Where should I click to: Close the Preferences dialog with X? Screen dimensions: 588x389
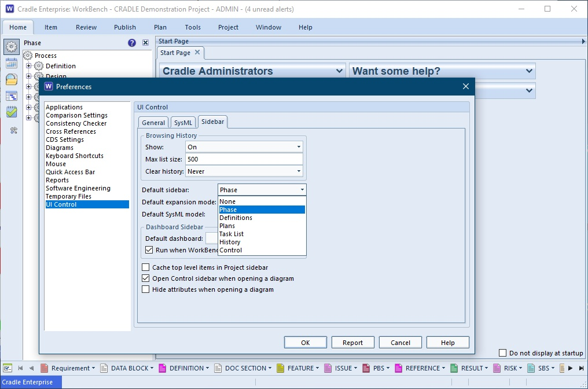point(466,87)
